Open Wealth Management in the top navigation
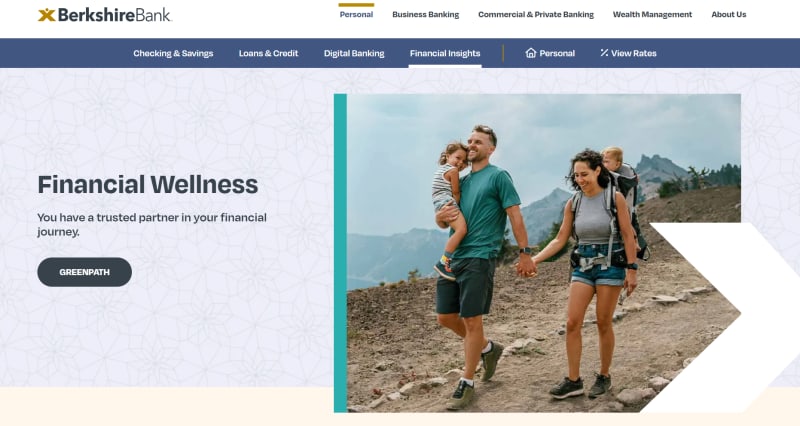Image resolution: width=800 pixels, height=426 pixels. 652,14
